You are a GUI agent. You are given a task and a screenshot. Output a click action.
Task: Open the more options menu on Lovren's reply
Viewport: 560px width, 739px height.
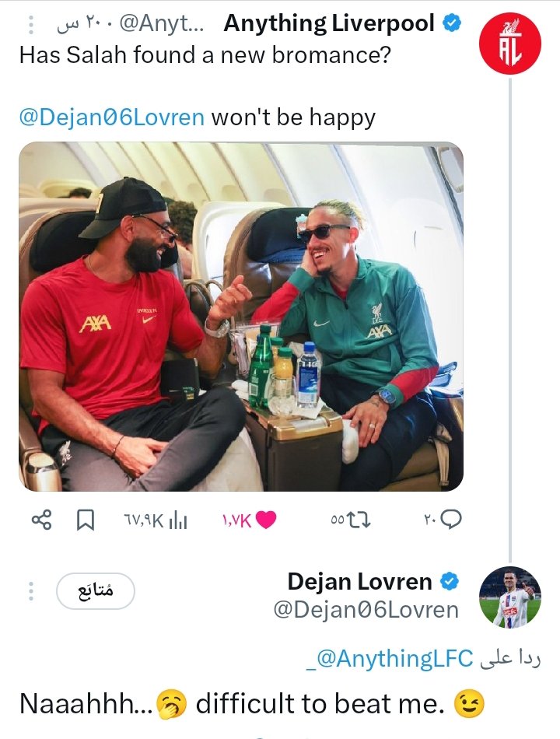[x=31, y=592]
